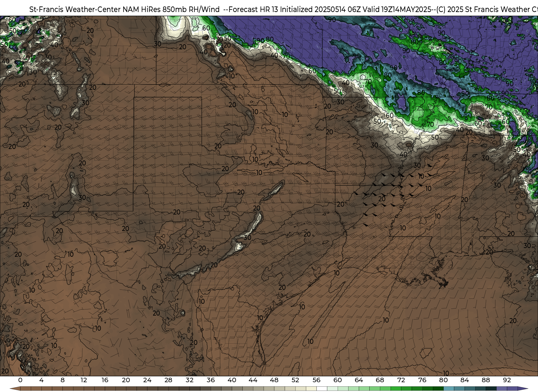
Task: Click the color bar label '32'
Action: [x=189, y=380]
